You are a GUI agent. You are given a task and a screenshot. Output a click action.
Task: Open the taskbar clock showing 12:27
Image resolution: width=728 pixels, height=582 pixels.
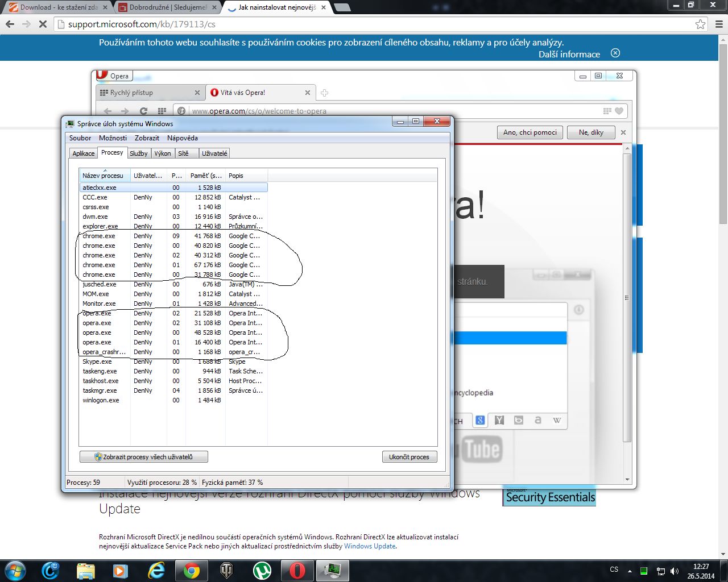pos(701,571)
